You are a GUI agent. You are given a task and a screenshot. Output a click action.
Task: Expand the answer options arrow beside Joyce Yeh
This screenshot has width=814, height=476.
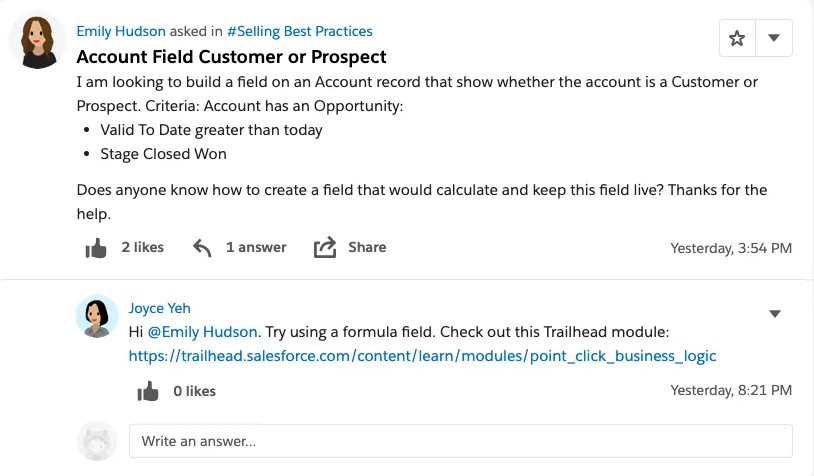775,314
